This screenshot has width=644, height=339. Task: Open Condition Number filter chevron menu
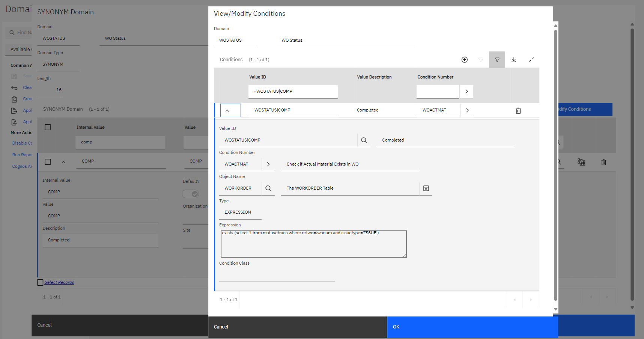click(466, 92)
